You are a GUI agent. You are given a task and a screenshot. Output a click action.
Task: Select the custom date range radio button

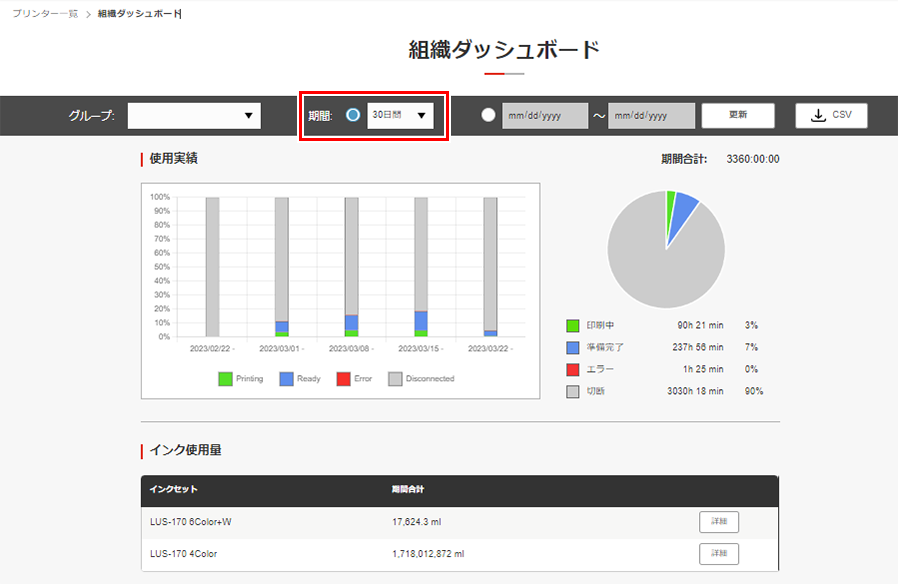click(488, 114)
